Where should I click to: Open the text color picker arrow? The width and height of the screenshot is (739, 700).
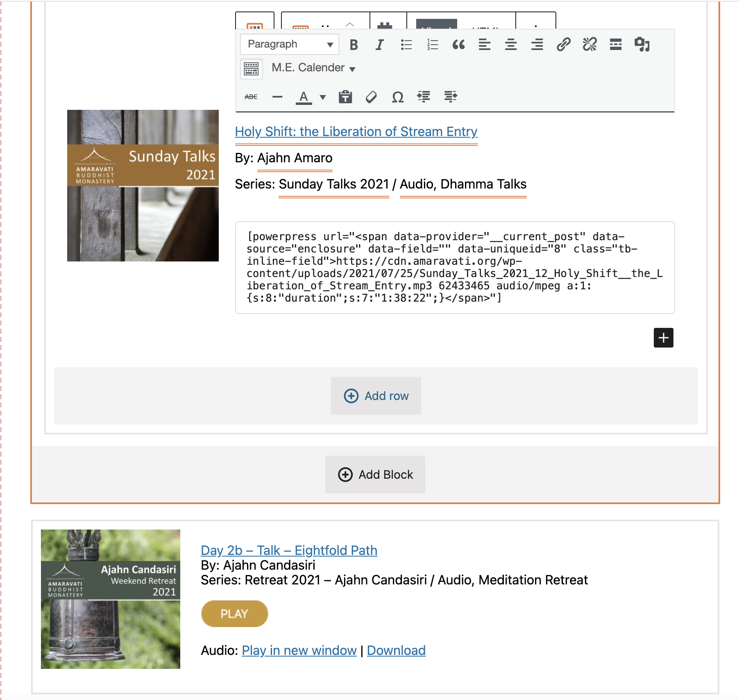pyautogui.click(x=323, y=97)
